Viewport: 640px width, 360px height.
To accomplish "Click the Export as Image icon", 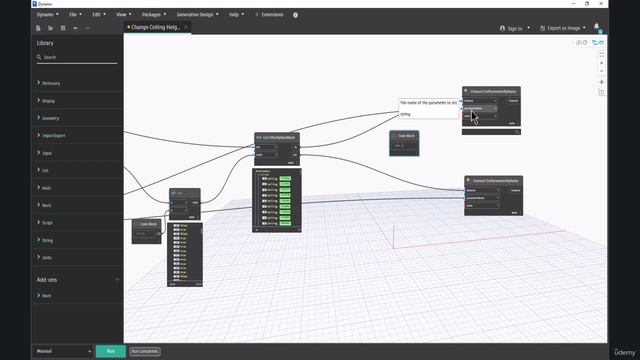I will click(542, 28).
